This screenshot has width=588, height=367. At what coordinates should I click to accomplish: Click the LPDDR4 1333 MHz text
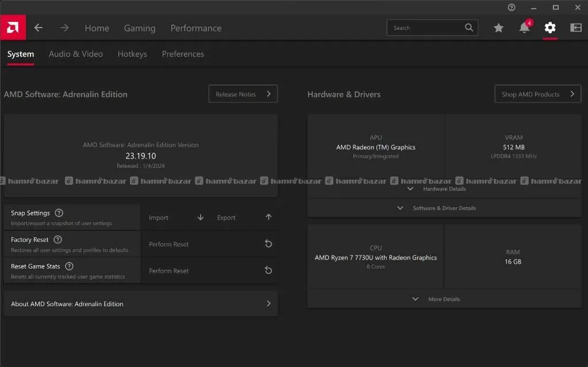coord(514,156)
